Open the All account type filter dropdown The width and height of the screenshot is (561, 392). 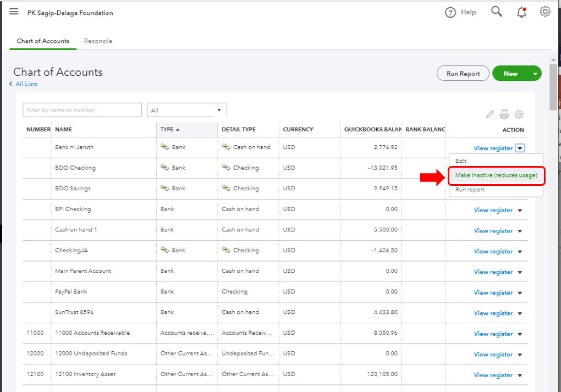coord(187,110)
